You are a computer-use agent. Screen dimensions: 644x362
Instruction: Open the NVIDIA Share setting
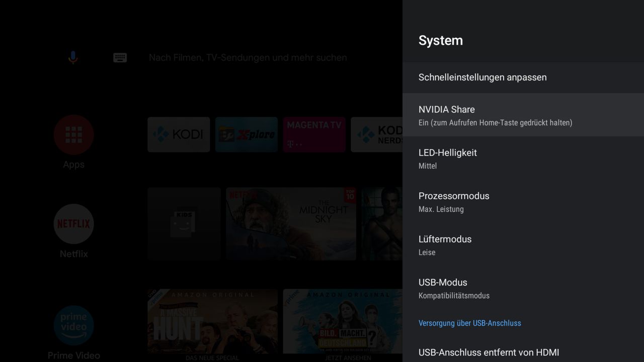[x=523, y=115]
